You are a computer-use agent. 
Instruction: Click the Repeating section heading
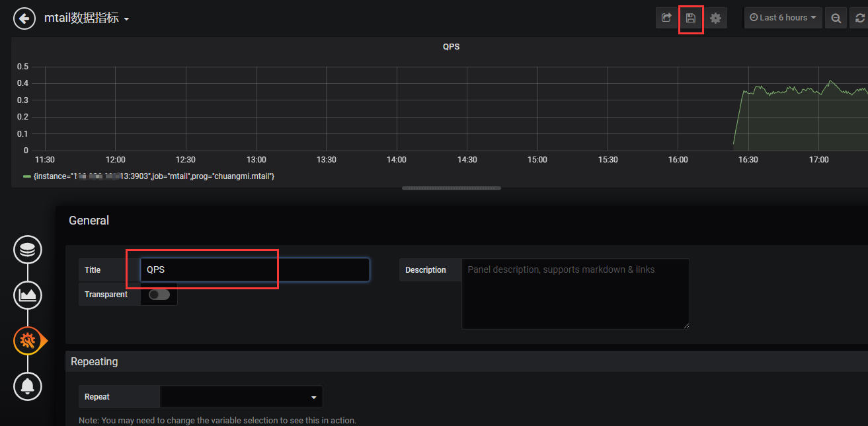(95, 361)
